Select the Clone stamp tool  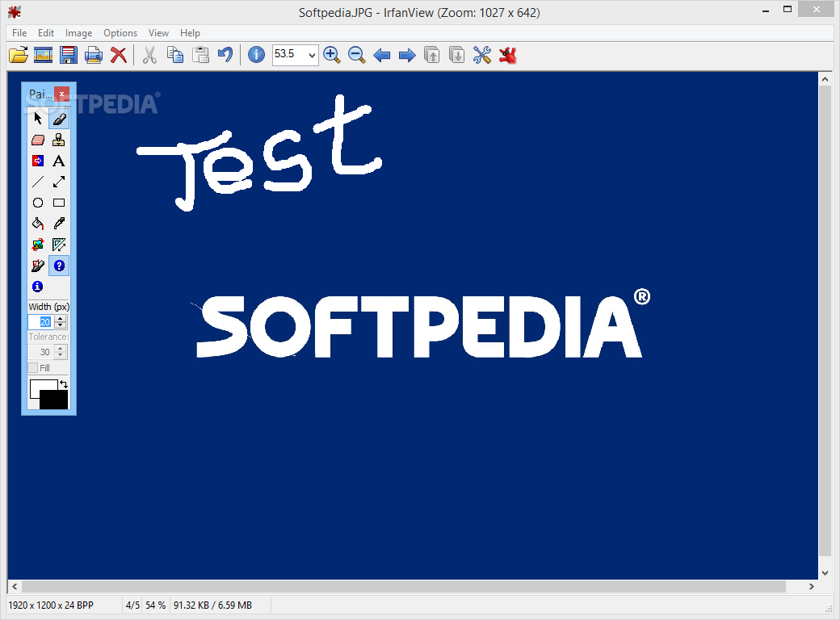click(x=59, y=140)
